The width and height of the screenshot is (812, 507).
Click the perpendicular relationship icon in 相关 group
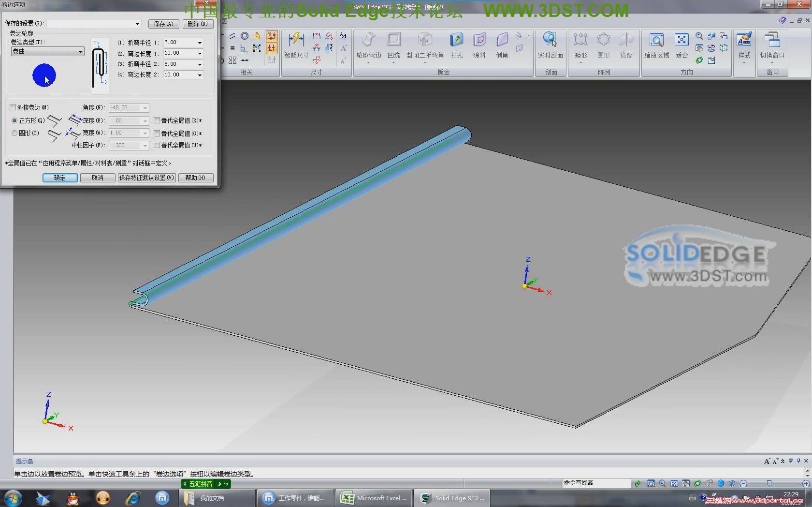click(245, 48)
